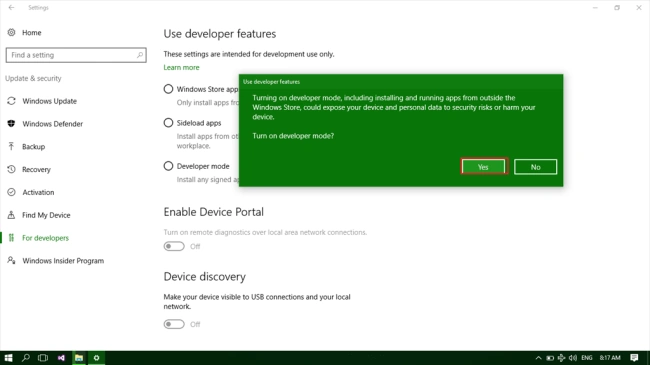
Task: Click the battery icon in the tray
Action: [550, 358]
